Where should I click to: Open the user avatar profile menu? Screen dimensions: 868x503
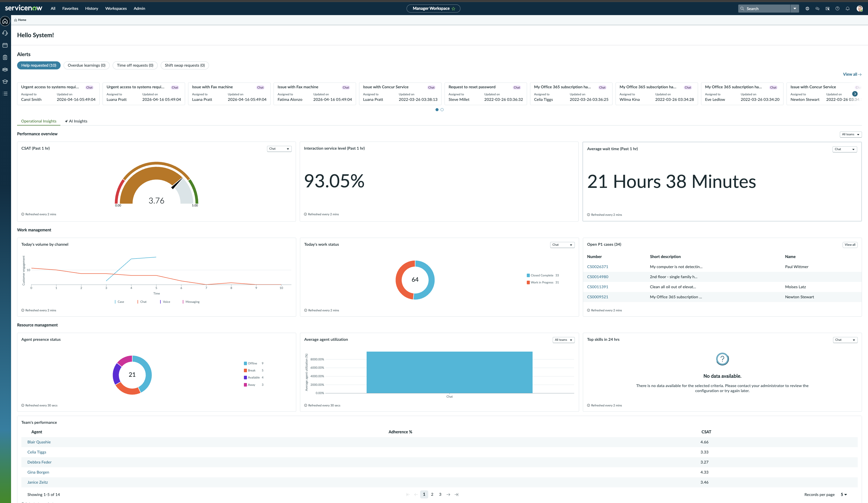(x=859, y=9)
